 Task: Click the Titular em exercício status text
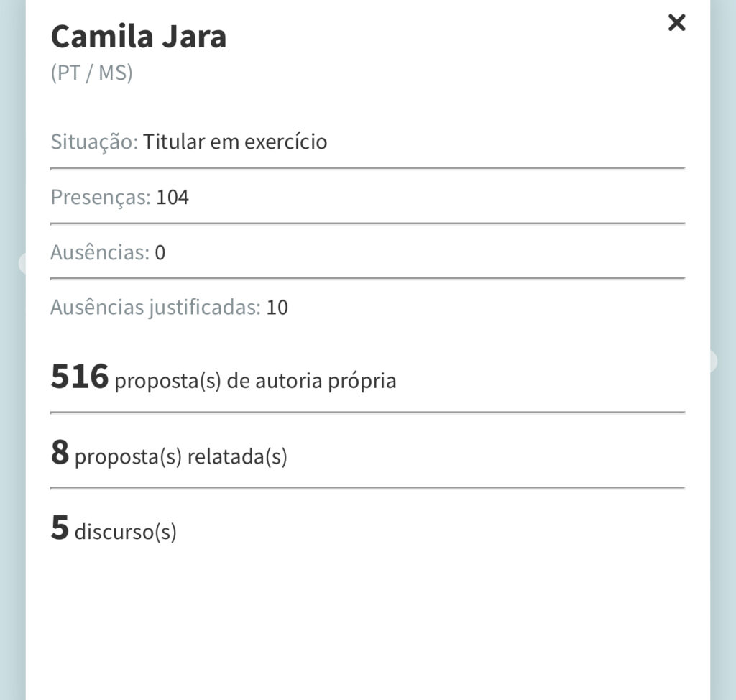coord(235,142)
